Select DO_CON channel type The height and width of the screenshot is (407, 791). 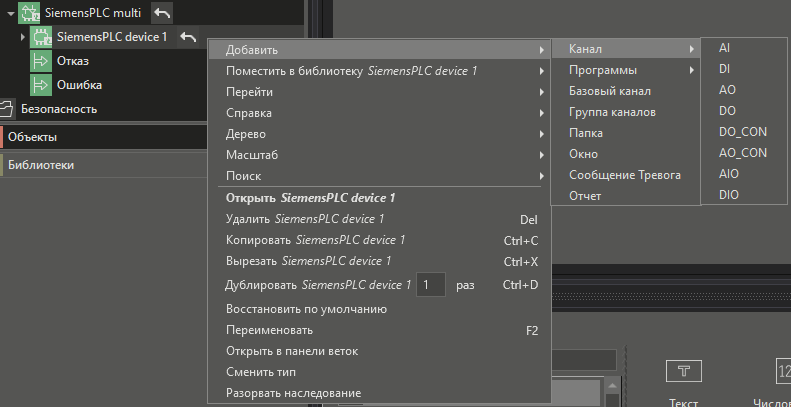click(744, 132)
